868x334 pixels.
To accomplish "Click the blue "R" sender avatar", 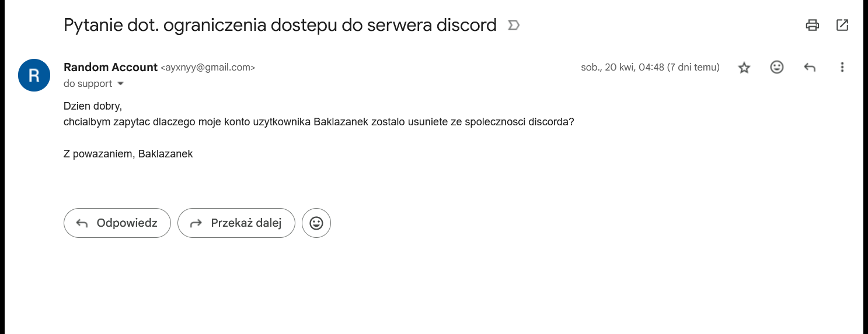I will [x=34, y=75].
